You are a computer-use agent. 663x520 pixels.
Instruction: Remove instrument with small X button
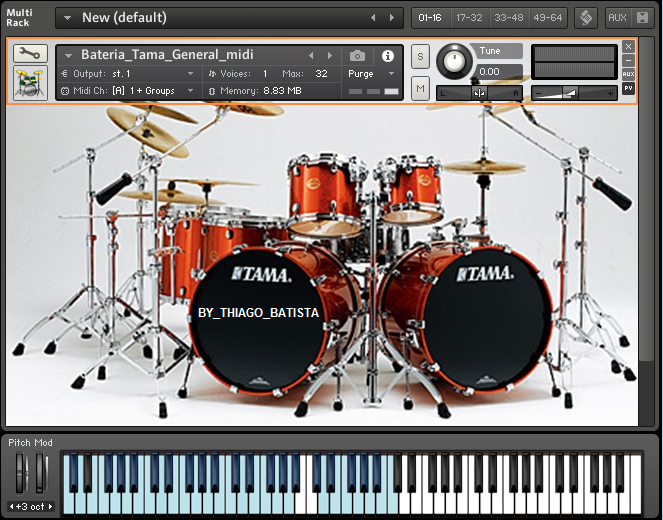(x=628, y=46)
